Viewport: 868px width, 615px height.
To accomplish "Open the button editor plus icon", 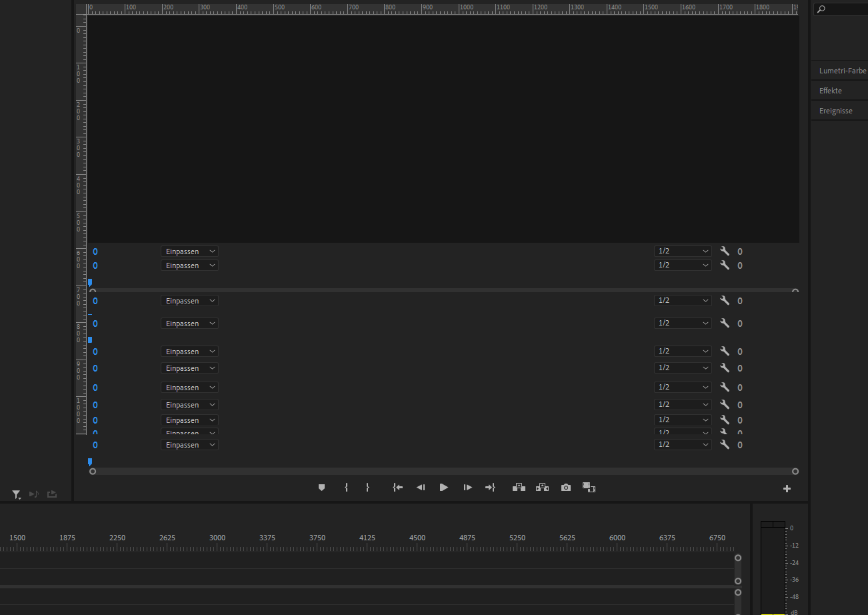I will pyautogui.click(x=787, y=488).
